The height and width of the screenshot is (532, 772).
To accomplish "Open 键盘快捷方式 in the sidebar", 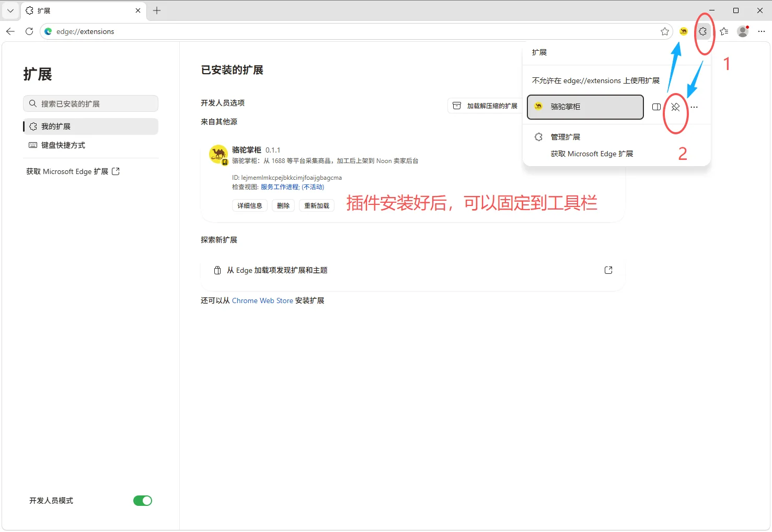I will (x=90, y=145).
